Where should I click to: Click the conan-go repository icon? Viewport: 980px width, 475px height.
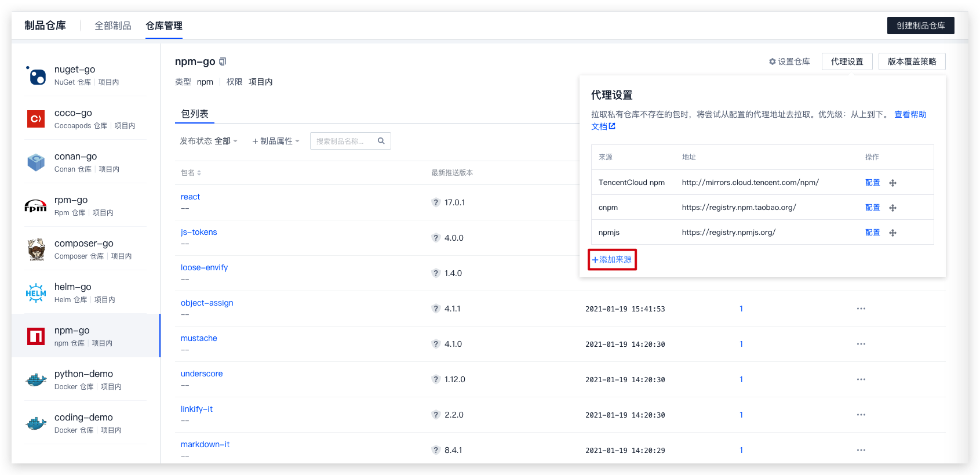coord(36,162)
